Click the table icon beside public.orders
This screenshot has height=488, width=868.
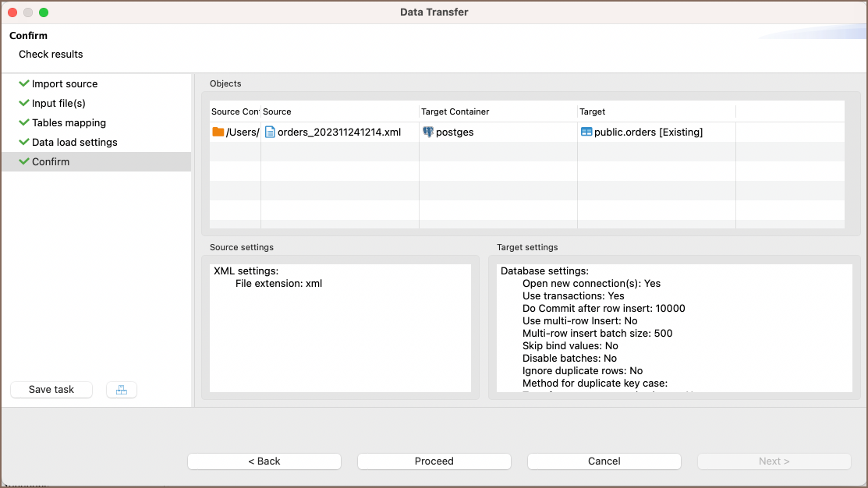(586, 133)
